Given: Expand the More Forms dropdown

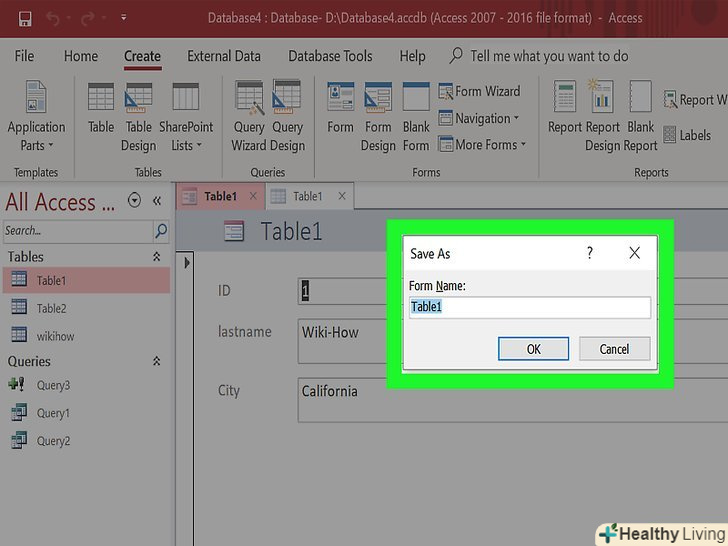Looking at the screenshot, I should (482, 145).
